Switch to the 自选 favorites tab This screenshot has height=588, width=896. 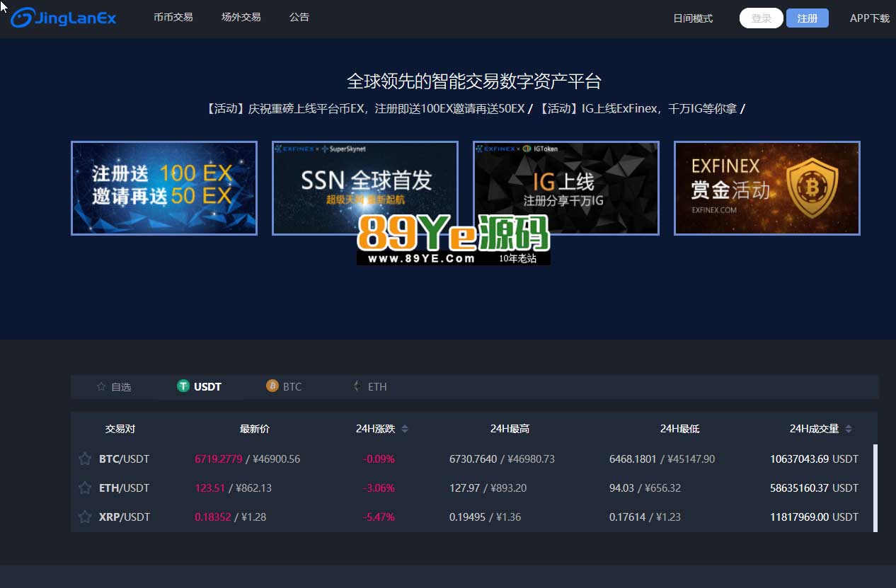(114, 387)
